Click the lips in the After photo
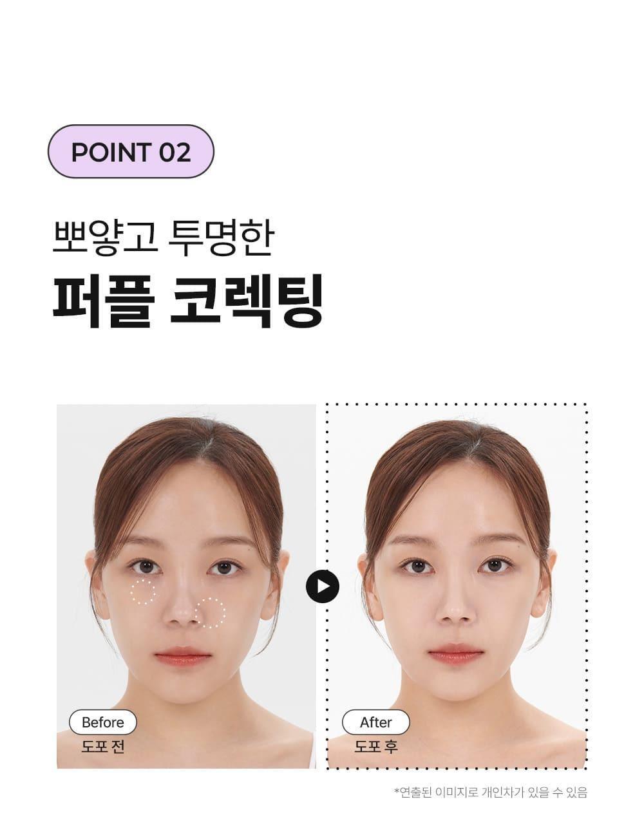Image resolution: width=644 pixels, height=824 pixels. point(456,654)
